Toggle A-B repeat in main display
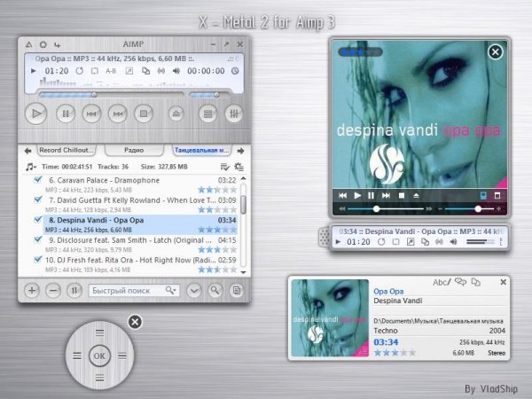This screenshot has height=399, width=532. click(x=111, y=71)
